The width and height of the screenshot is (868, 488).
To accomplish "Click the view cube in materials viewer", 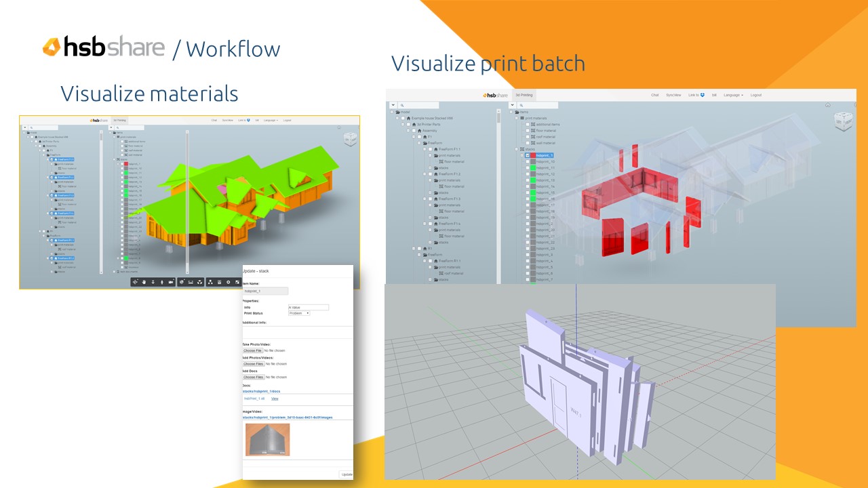I will point(350,139).
